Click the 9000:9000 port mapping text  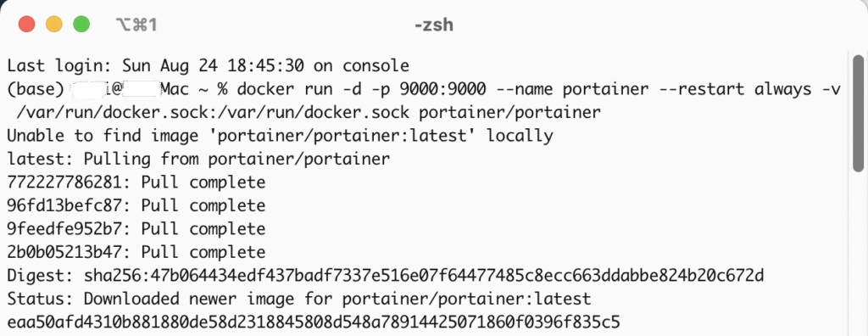pyautogui.click(x=442, y=89)
